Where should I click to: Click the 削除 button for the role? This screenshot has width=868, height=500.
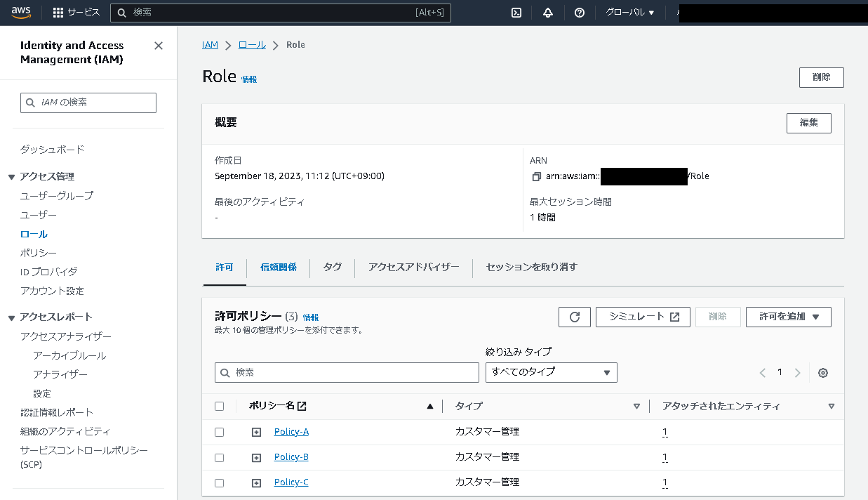(822, 77)
